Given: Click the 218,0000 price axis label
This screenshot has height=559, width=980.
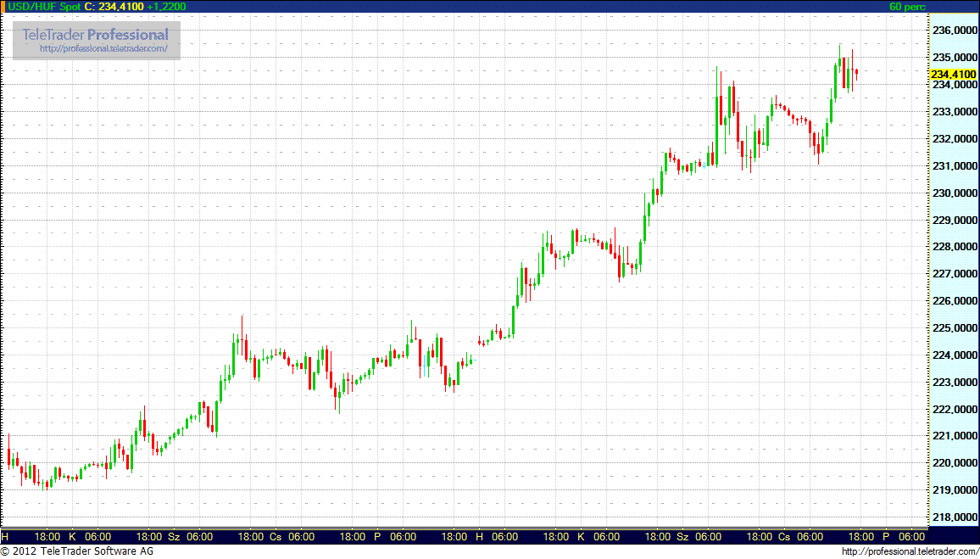Looking at the screenshot, I should pyautogui.click(x=955, y=517).
